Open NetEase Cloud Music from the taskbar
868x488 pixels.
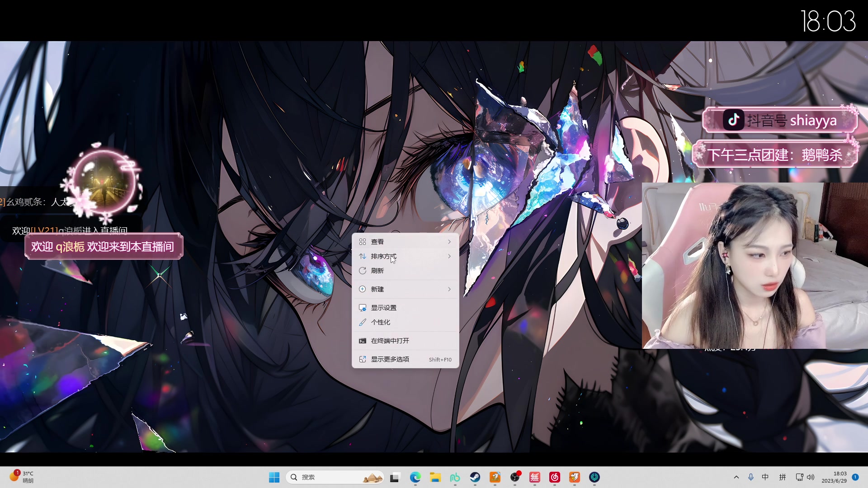pos(555,477)
